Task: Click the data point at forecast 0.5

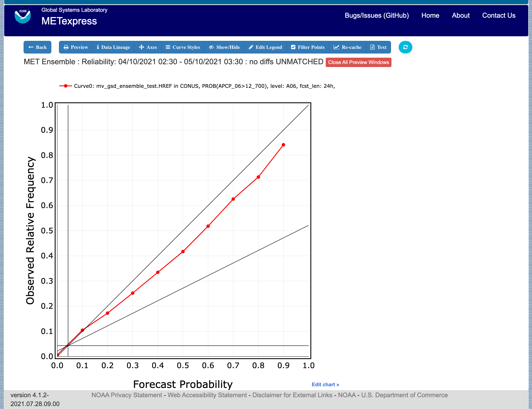Action: pyautogui.click(x=183, y=251)
